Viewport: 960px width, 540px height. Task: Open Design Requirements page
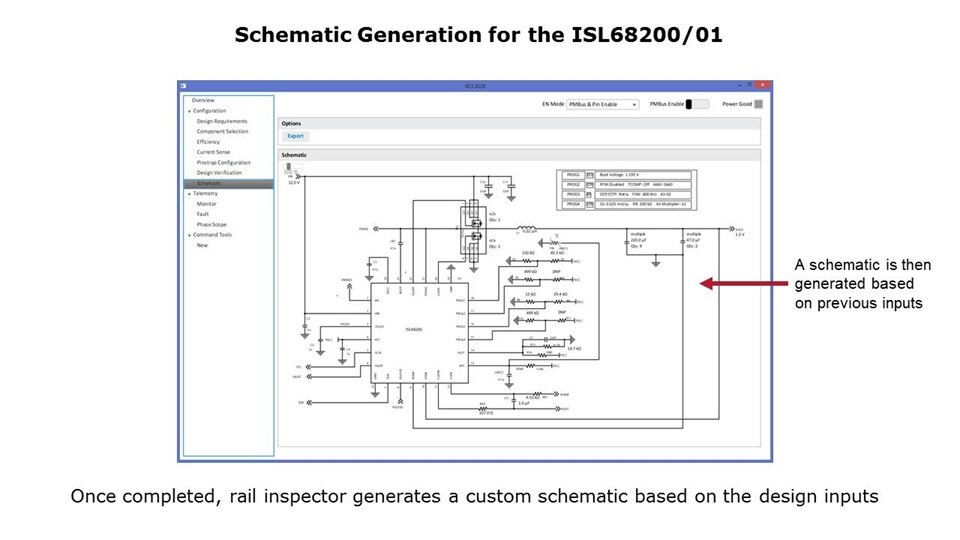(x=222, y=121)
